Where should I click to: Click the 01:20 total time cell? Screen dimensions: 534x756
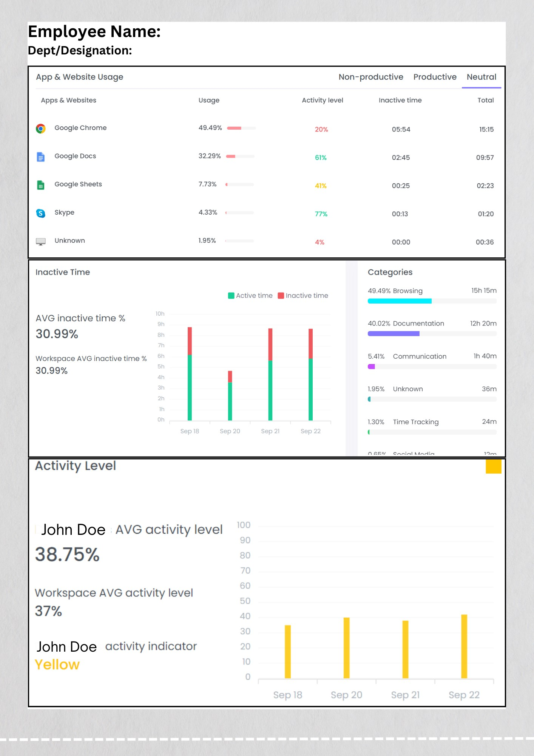pyautogui.click(x=486, y=214)
